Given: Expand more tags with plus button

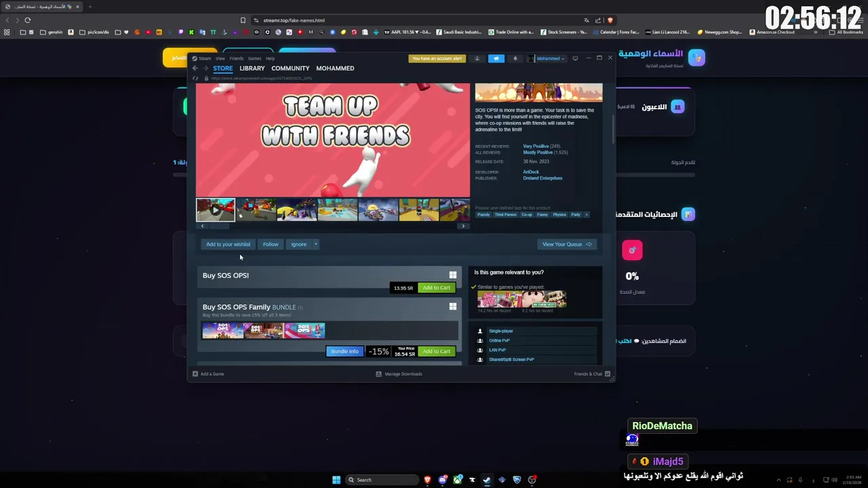Looking at the screenshot, I should click(587, 215).
